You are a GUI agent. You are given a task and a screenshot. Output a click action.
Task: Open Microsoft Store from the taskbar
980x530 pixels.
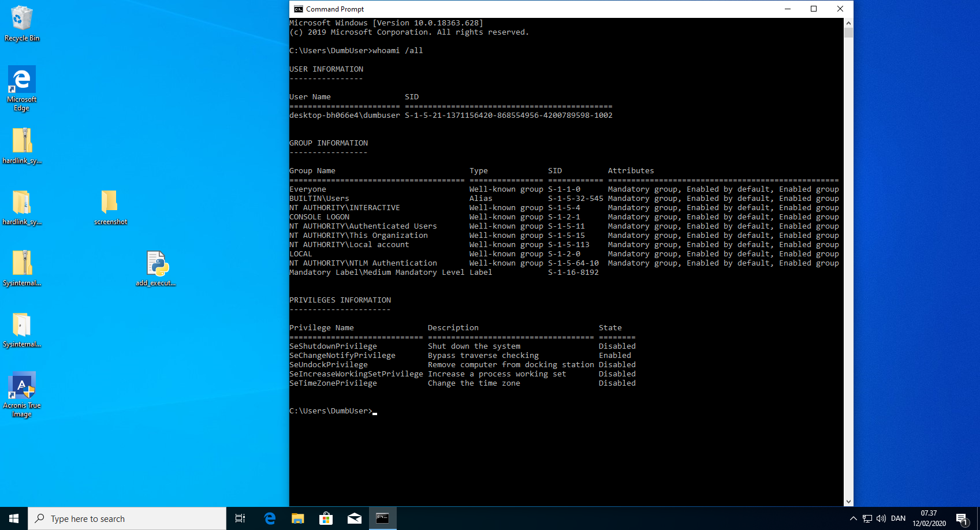pos(326,518)
